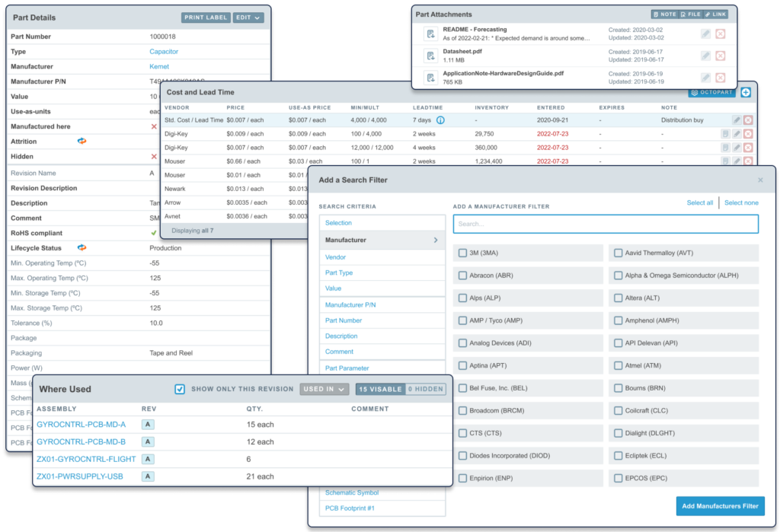Open assembly ZX01-PWRSUPPLY-USB

79,476
